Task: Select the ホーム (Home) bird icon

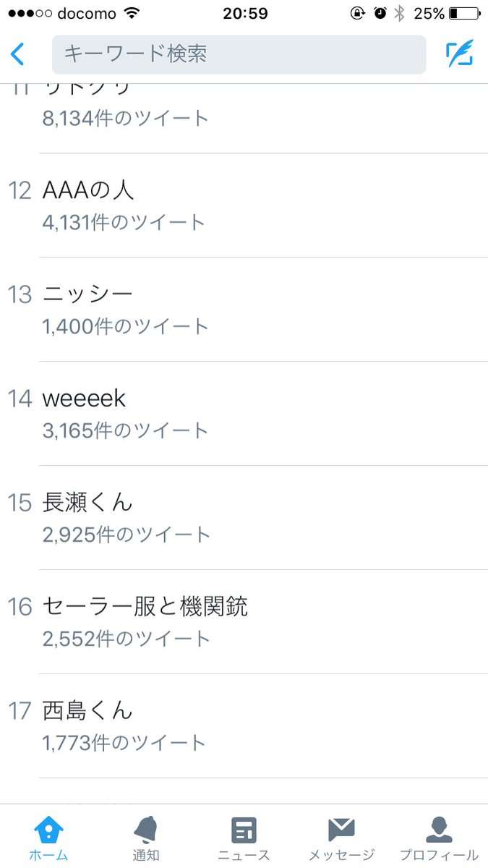Action: coord(48,828)
